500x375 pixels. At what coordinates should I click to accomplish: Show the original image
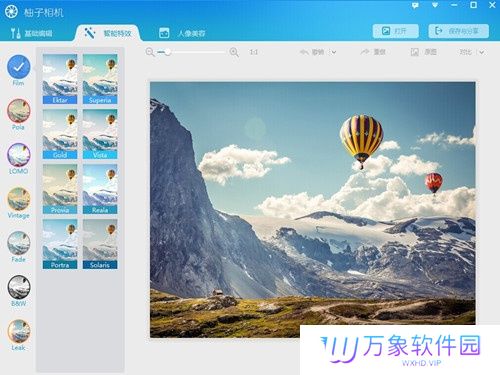423,52
